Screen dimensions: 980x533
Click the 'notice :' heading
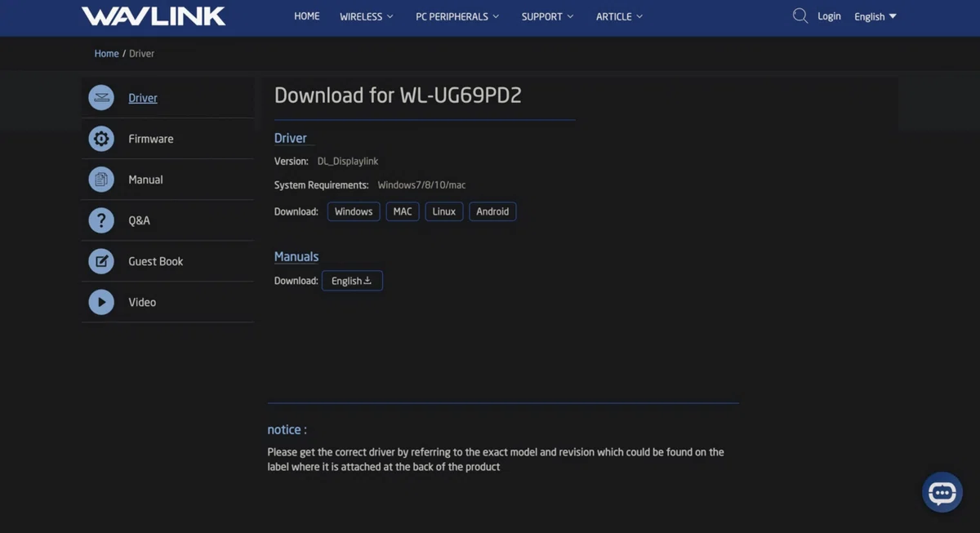click(287, 429)
